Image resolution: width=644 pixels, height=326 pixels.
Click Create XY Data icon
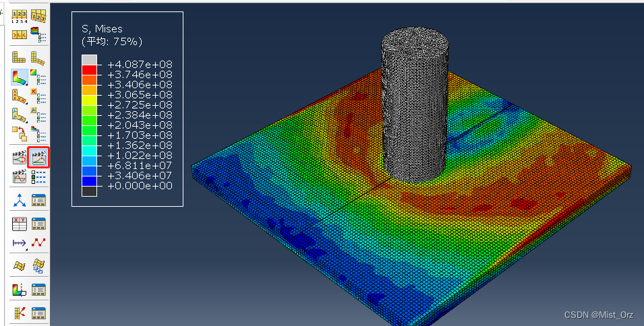coord(19,224)
